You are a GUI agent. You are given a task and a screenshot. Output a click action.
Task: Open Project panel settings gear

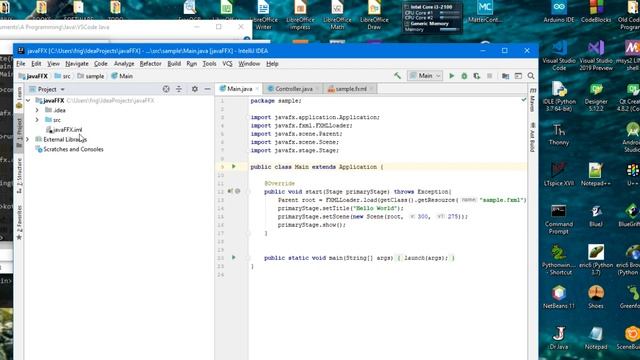coord(195,89)
